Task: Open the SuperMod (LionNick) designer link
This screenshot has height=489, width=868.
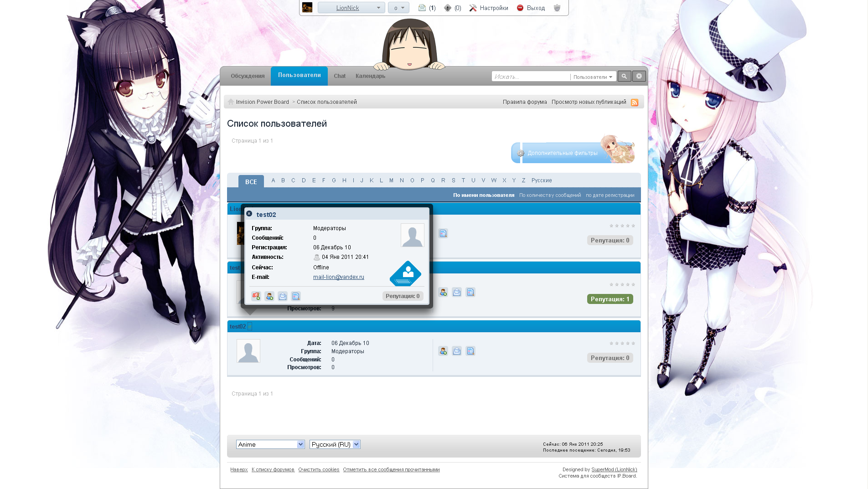Action: point(614,469)
